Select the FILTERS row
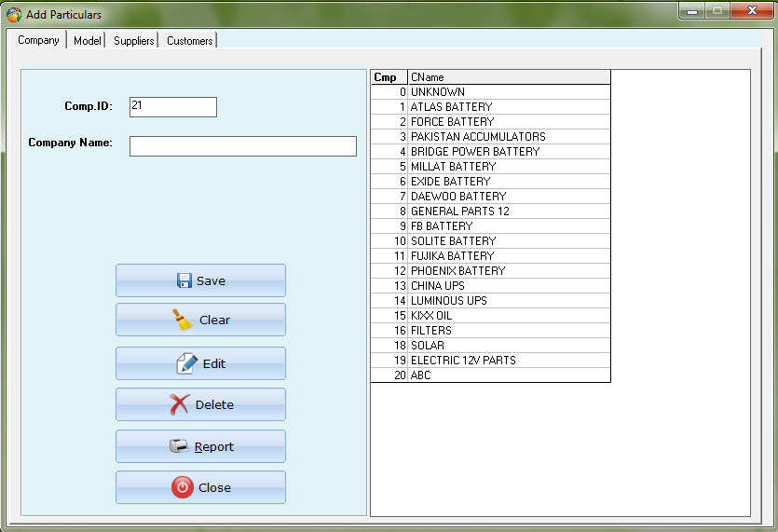 pos(491,330)
